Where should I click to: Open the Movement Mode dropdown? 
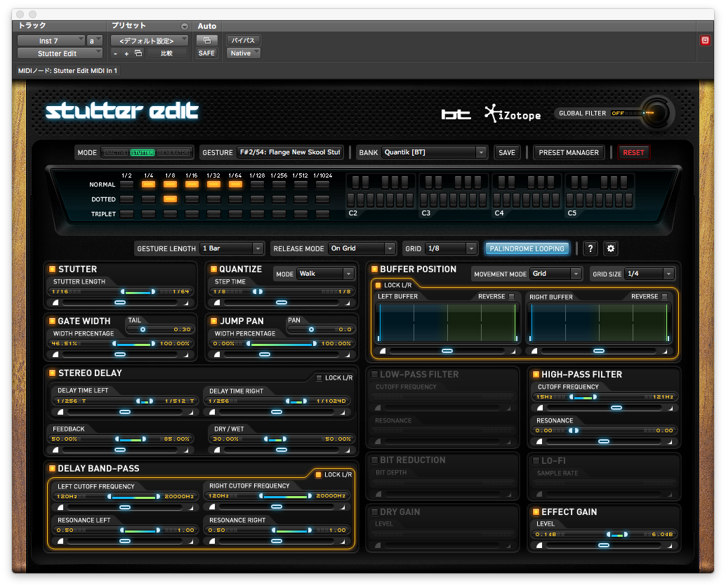555,274
